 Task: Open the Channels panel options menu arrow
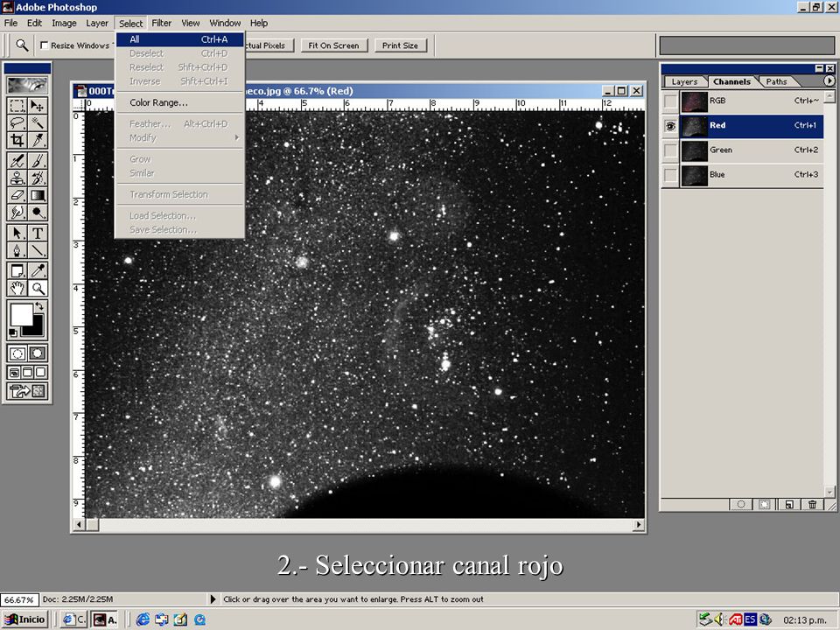829,80
